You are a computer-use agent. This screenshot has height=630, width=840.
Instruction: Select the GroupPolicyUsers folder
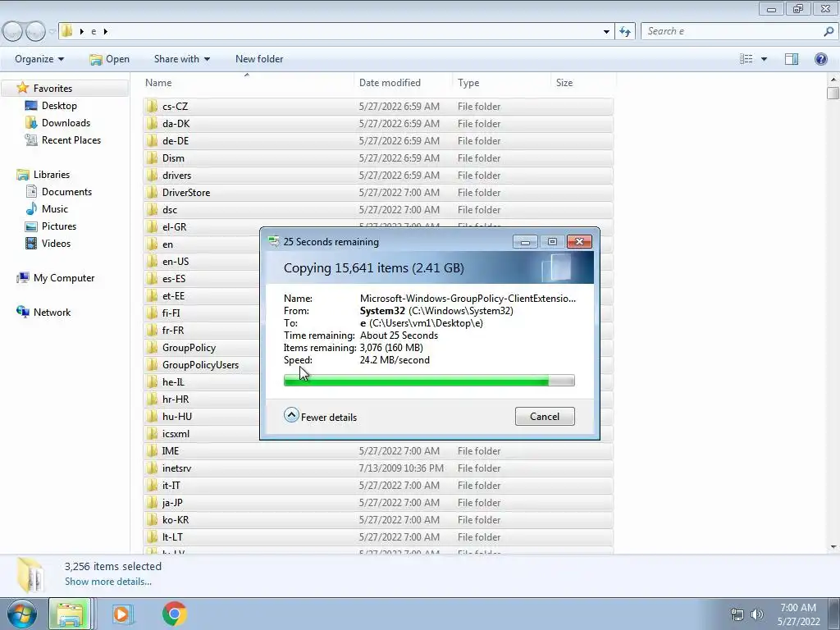pyautogui.click(x=200, y=364)
